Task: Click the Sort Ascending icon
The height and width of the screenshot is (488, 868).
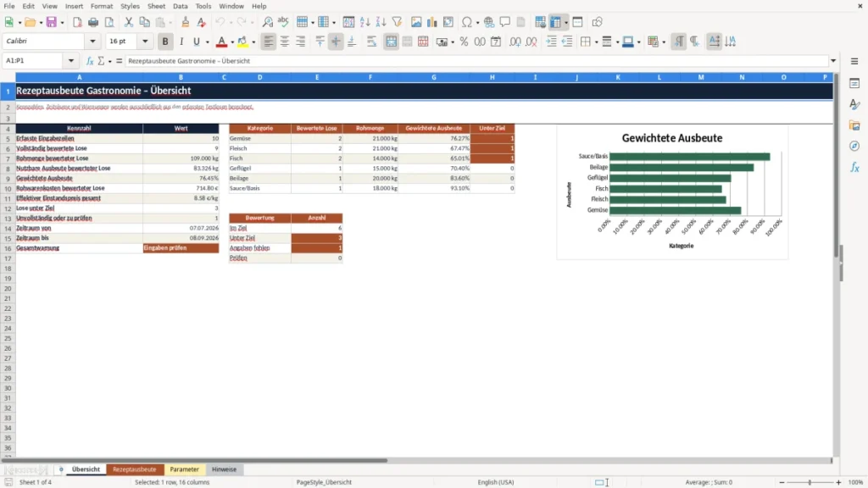Action: 364,22
